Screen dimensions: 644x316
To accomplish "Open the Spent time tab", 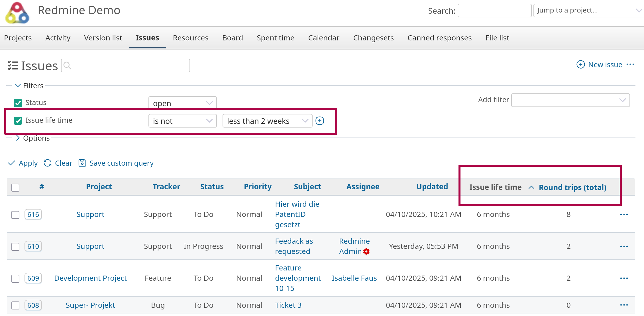I will (x=275, y=38).
